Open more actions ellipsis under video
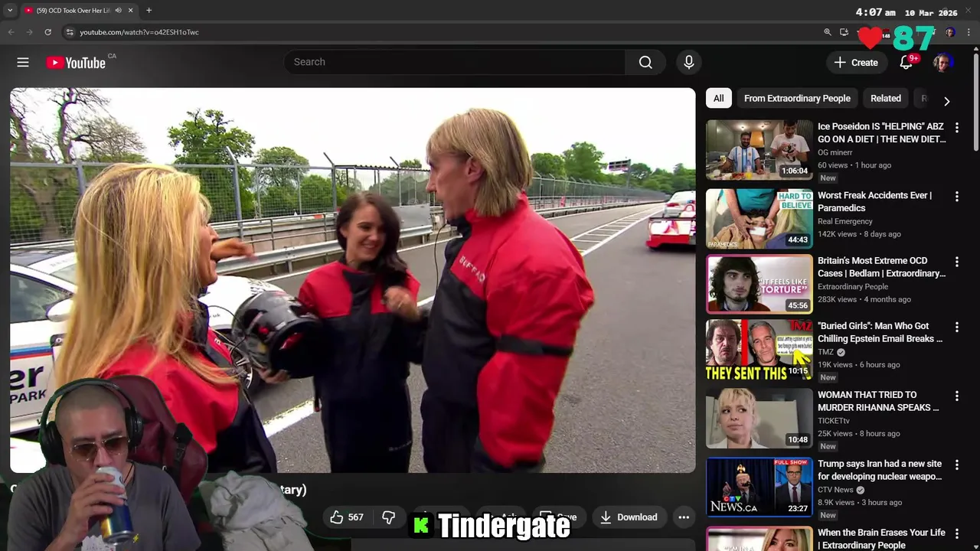The width and height of the screenshot is (980, 551). (x=684, y=517)
